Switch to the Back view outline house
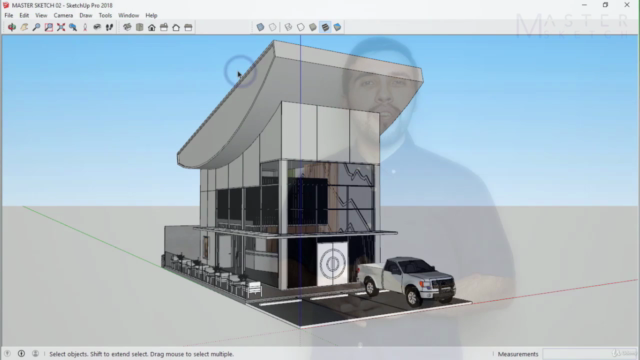Image resolution: width=640 pixels, height=360 pixels. [176, 27]
